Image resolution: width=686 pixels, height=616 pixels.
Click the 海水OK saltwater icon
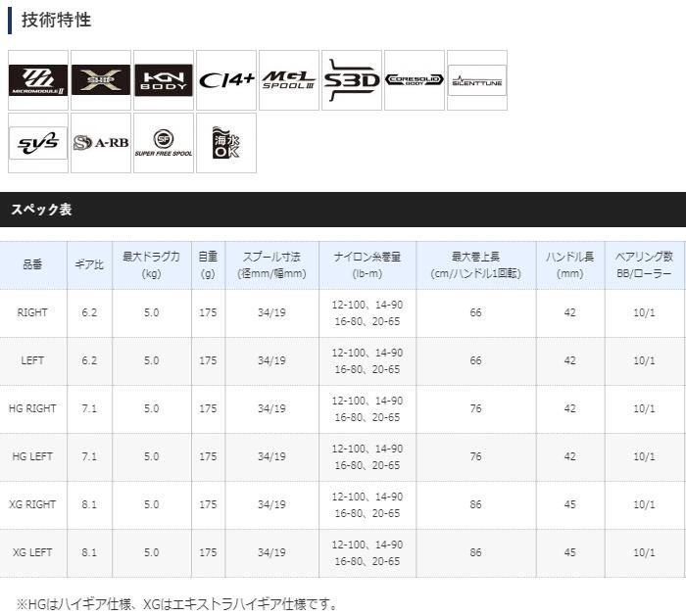(x=226, y=143)
